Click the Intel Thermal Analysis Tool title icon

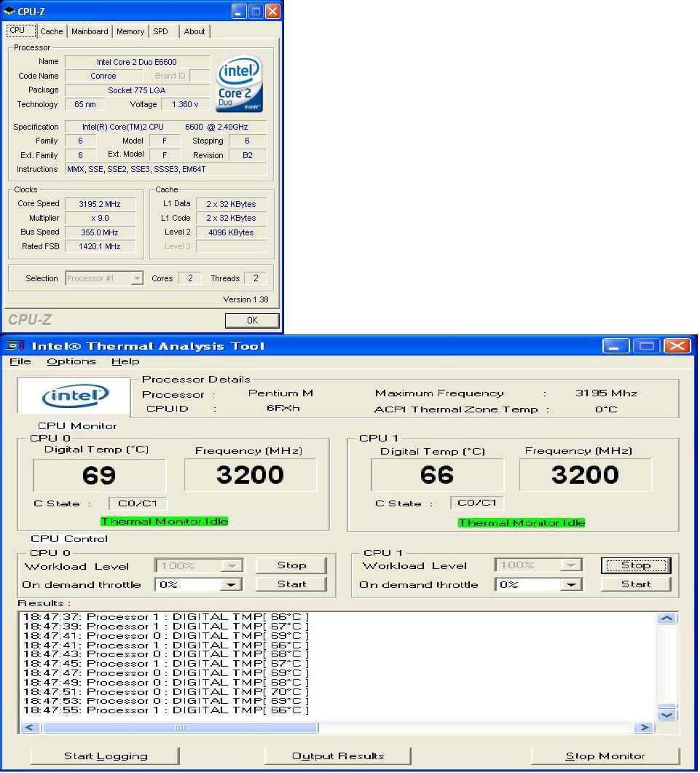click(x=15, y=346)
